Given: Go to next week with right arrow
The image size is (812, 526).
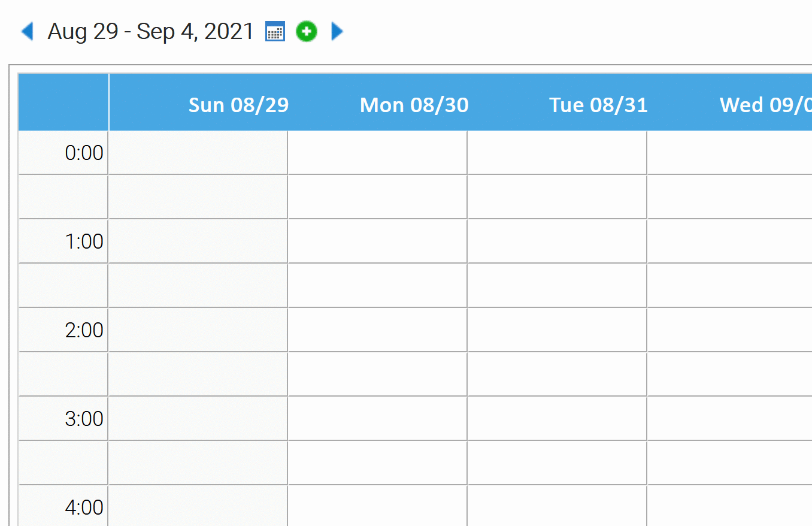Looking at the screenshot, I should coord(337,31).
